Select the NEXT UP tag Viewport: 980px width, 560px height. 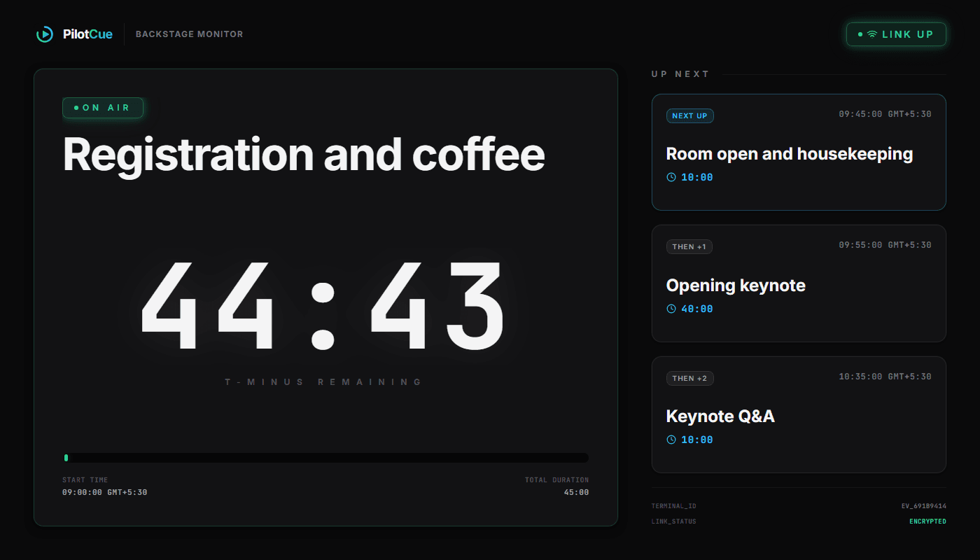(690, 115)
